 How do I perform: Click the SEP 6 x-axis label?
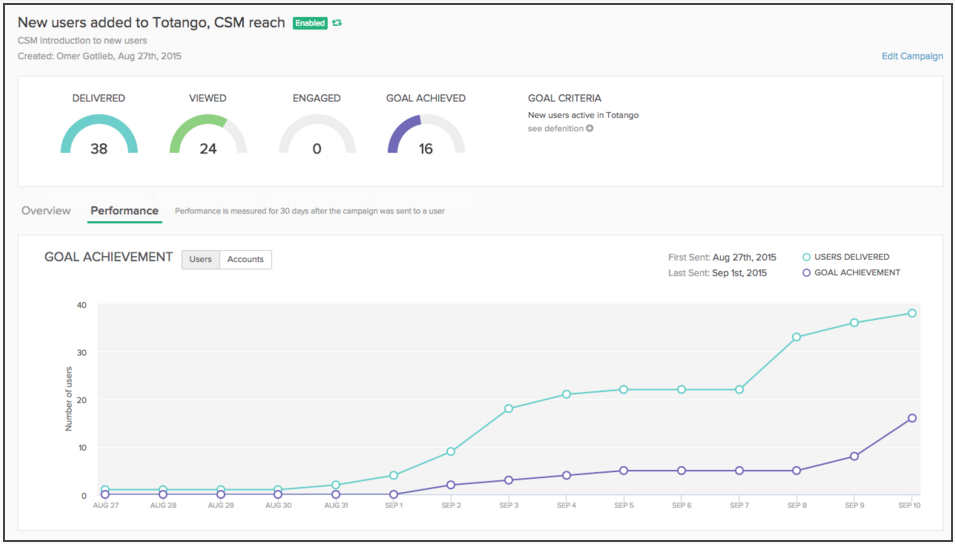coord(682,506)
